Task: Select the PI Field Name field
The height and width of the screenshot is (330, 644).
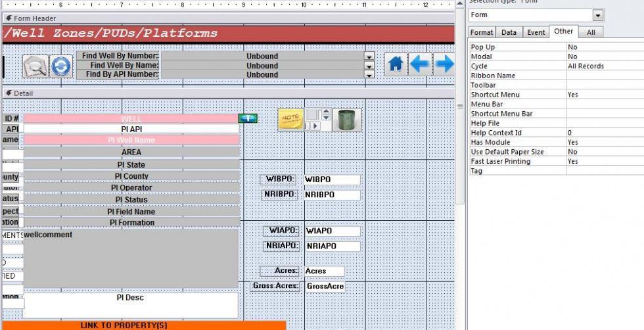Action: click(131, 212)
